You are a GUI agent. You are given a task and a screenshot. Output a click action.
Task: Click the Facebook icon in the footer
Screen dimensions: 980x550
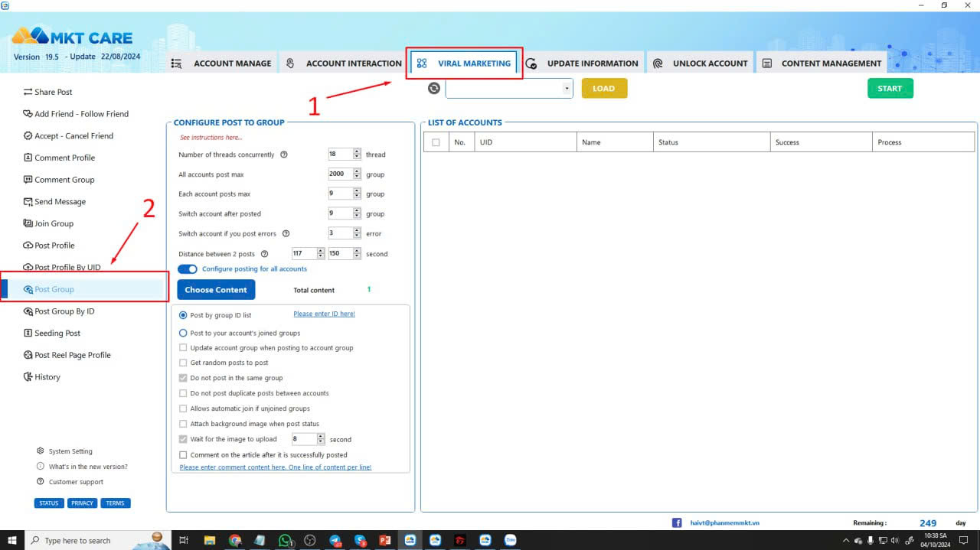(x=677, y=522)
